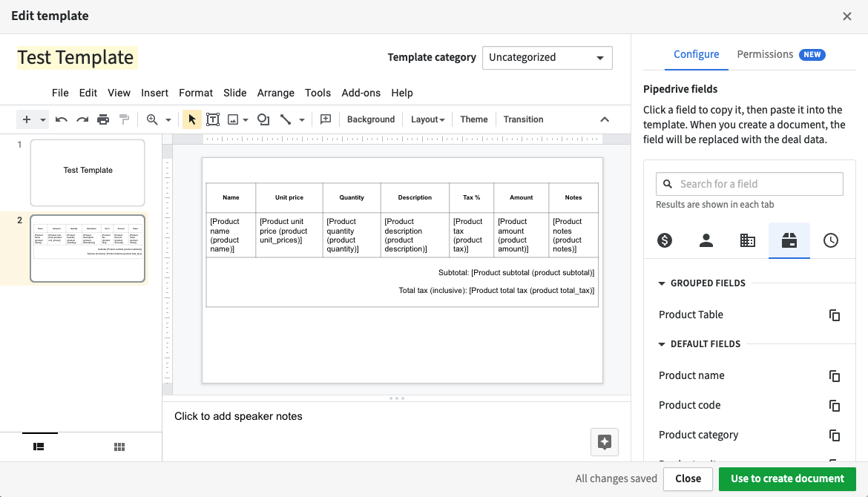The width and height of the screenshot is (868, 497).
Task: Open the Layout dropdown
Action: pos(427,119)
